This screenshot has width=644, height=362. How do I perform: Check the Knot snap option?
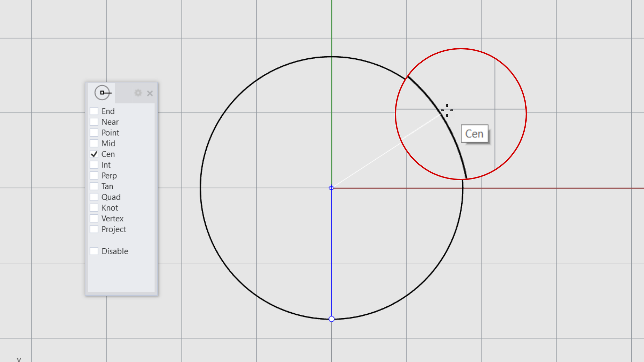click(94, 208)
